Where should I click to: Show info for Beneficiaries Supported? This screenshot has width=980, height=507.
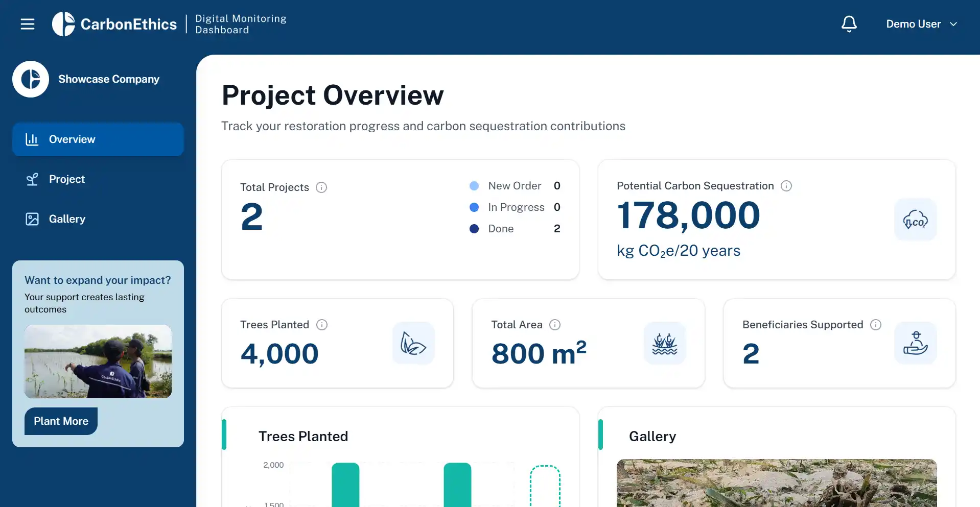pyautogui.click(x=876, y=325)
